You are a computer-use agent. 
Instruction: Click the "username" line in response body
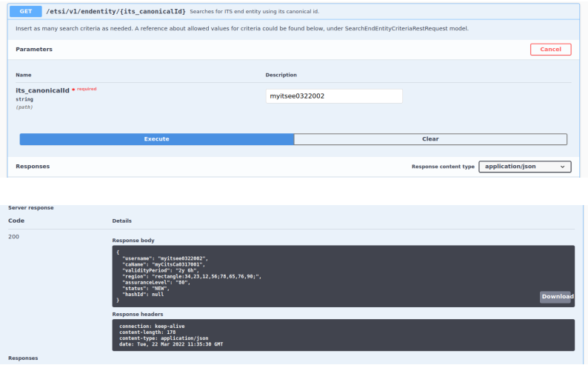click(x=164, y=258)
